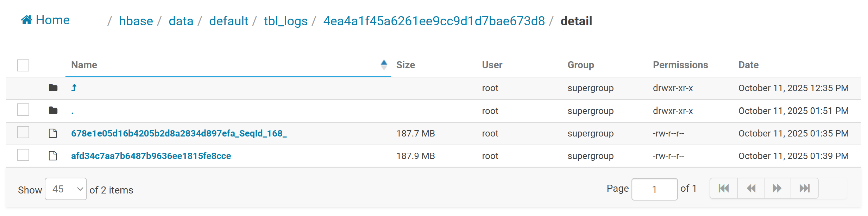868x216 pixels.
Task: Navigate to hbase breadcrumb folder
Action: (x=136, y=21)
